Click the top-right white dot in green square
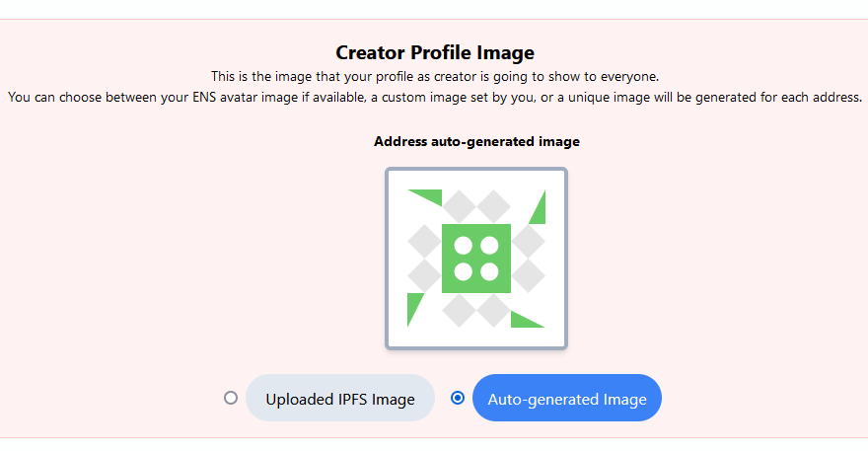The width and height of the screenshot is (868, 451). pyautogui.click(x=489, y=246)
